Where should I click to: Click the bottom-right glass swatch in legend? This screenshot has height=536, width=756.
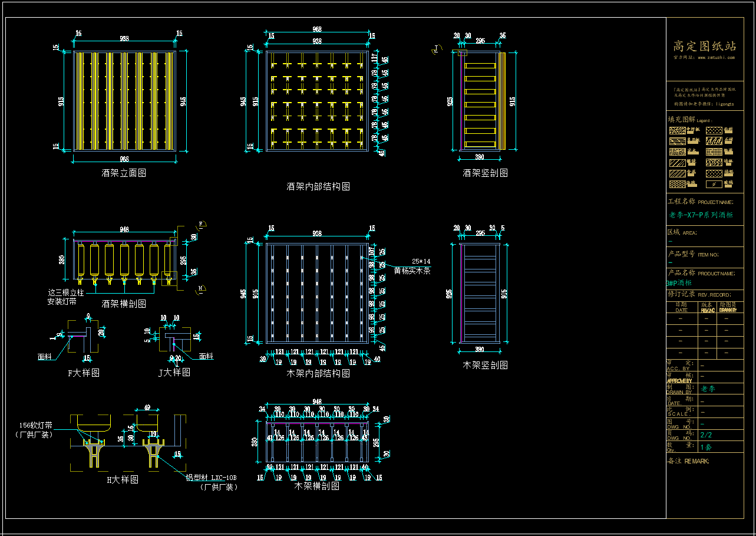(714, 184)
